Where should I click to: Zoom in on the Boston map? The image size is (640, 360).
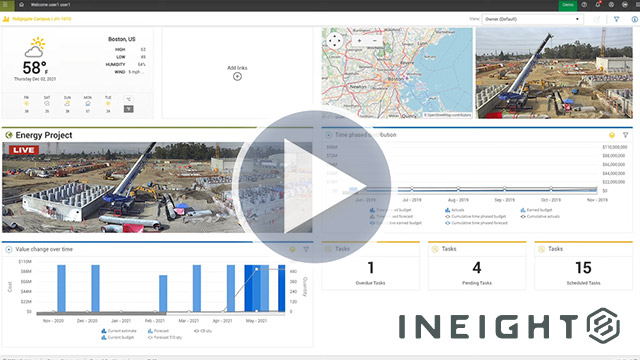[x=359, y=41]
